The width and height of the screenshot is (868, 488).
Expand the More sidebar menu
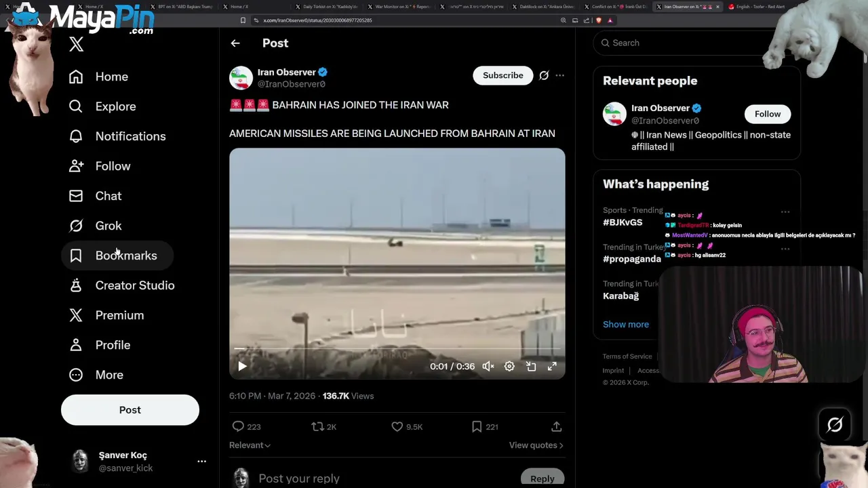click(x=96, y=375)
